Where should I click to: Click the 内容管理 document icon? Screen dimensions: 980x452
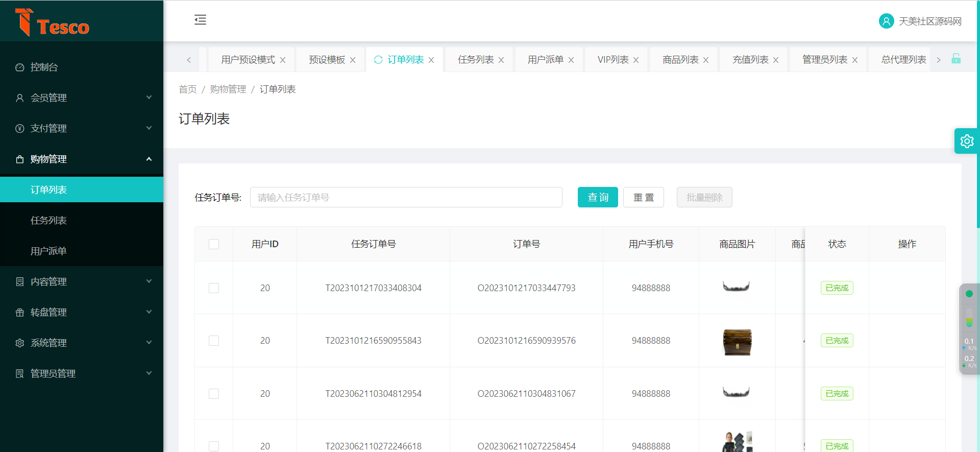(20, 282)
